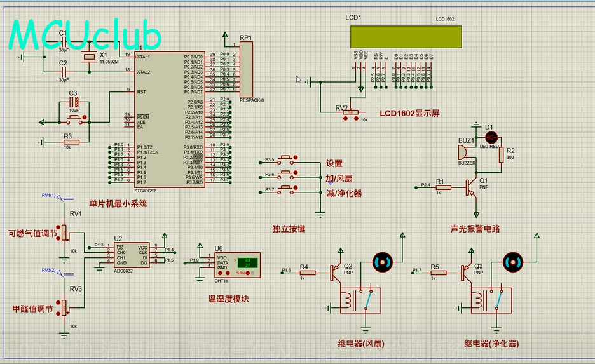Select resistor R2 300 ohm
This screenshot has height=364, width=595.
502,155
